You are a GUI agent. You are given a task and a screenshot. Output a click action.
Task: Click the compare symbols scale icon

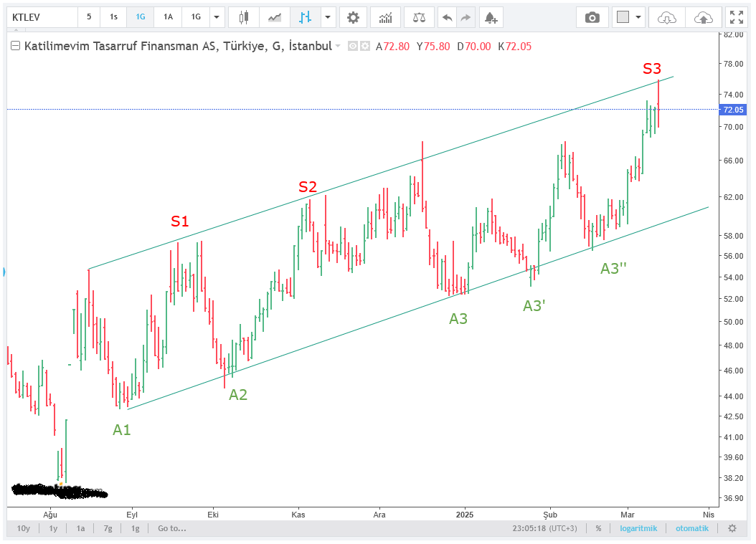tap(418, 17)
